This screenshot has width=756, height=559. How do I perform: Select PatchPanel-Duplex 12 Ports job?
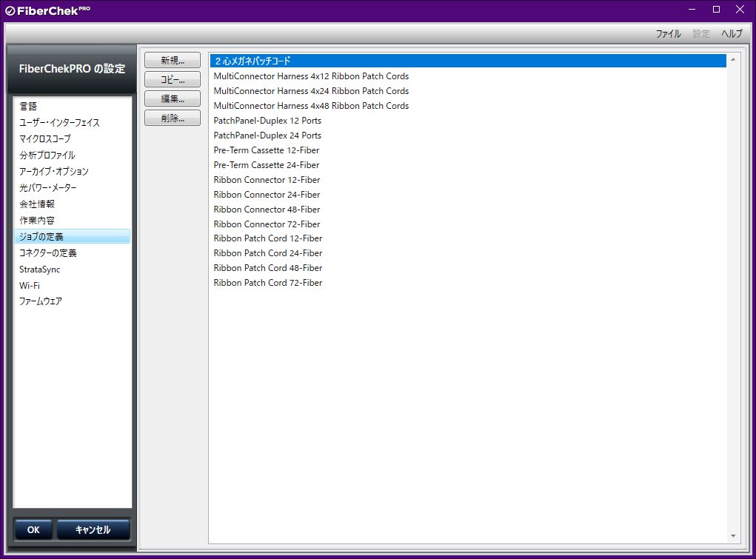(x=468, y=121)
